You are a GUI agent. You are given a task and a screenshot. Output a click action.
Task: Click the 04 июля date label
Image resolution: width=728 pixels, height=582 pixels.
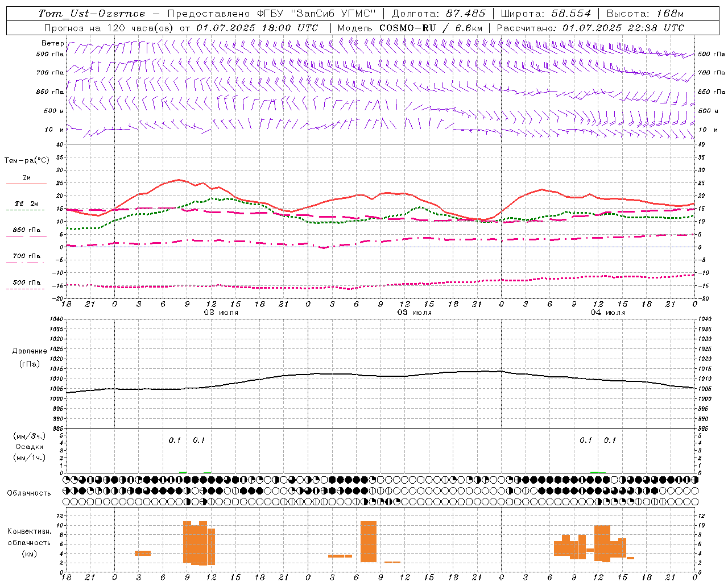point(607,313)
